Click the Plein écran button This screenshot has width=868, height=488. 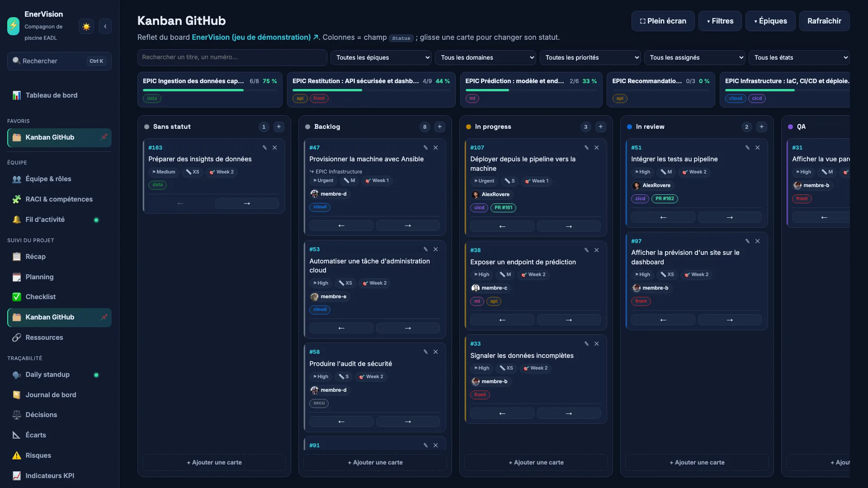(663, 21)
